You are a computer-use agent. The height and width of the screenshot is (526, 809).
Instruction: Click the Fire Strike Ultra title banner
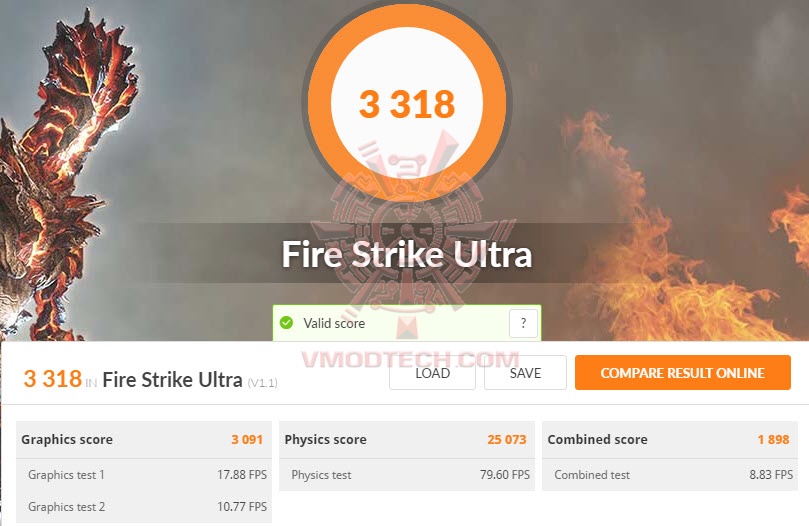[x=407, y=254]
